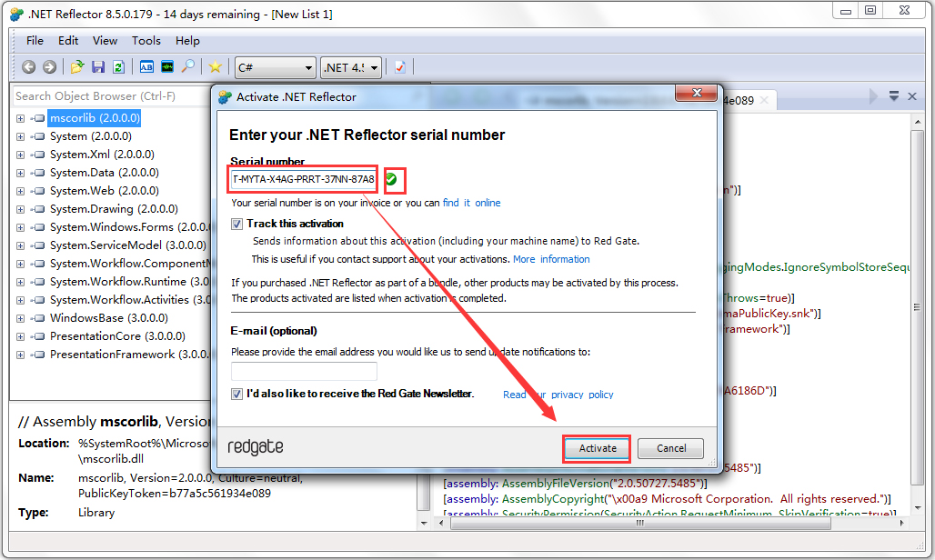The width and height of the screenshot is (935, 560).
Task: Click the refresh assemblies icon
Action: tap(119, 66)
